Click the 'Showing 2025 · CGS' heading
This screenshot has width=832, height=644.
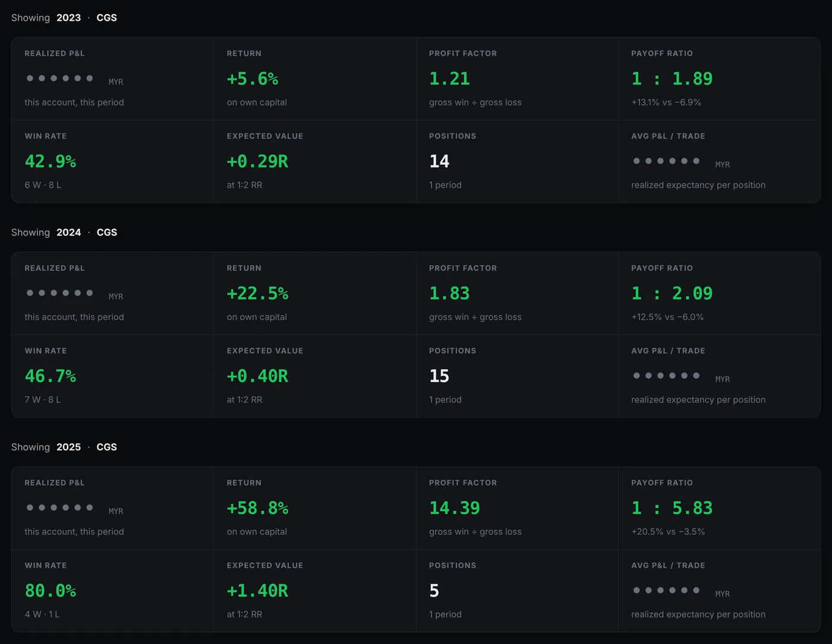pyautogui.click(x=64, y=447)
